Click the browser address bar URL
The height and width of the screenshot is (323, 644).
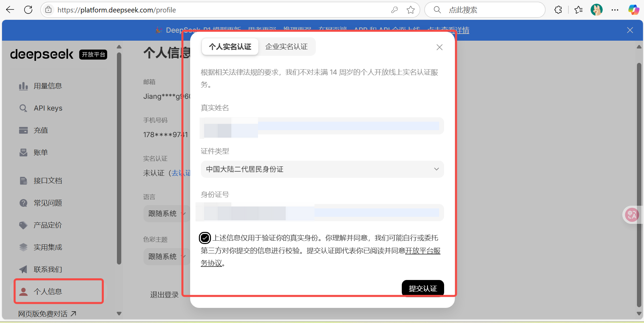pos(117,10)
